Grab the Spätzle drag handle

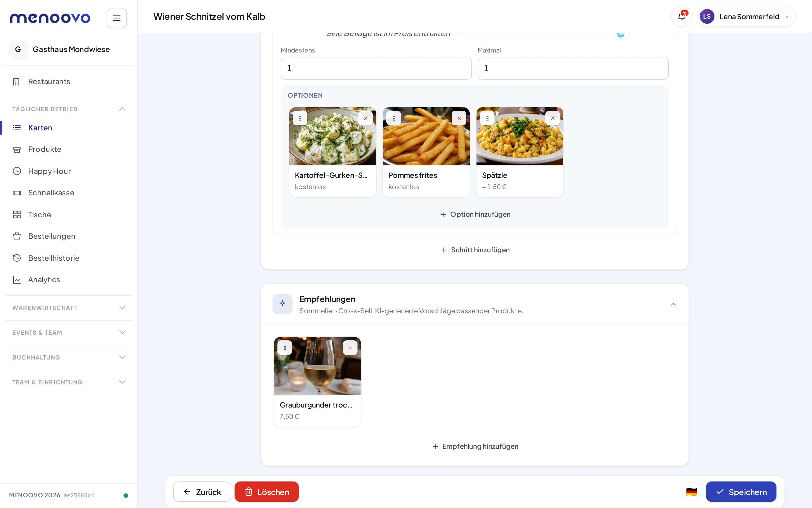(x=487, y=118)
